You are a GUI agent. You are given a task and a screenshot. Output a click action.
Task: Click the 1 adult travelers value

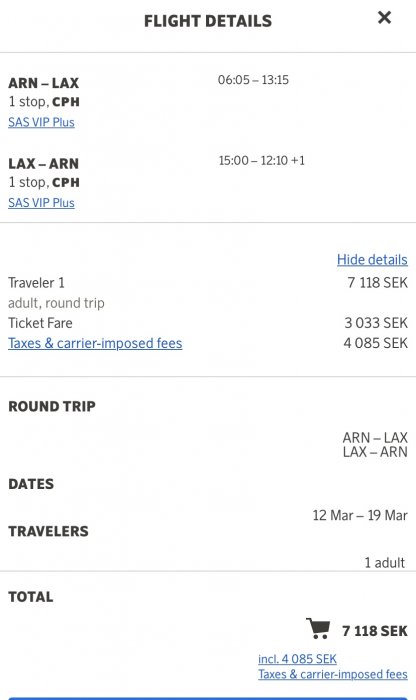click(x=385, y=562)
